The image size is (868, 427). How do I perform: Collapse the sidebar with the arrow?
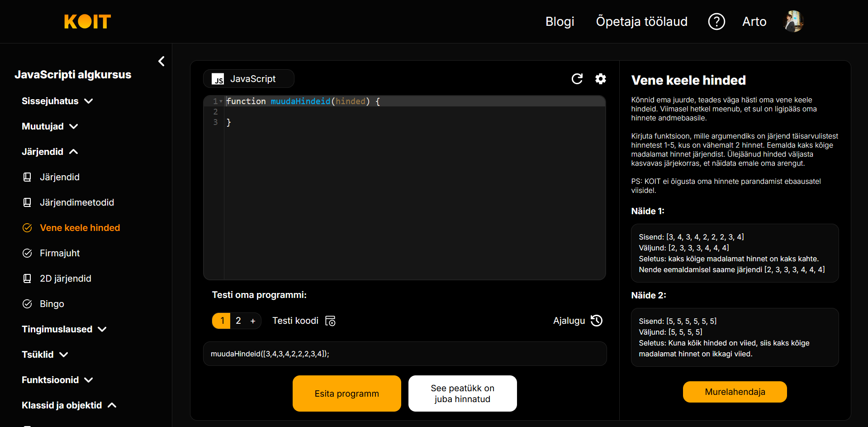(x=161, y=61)
